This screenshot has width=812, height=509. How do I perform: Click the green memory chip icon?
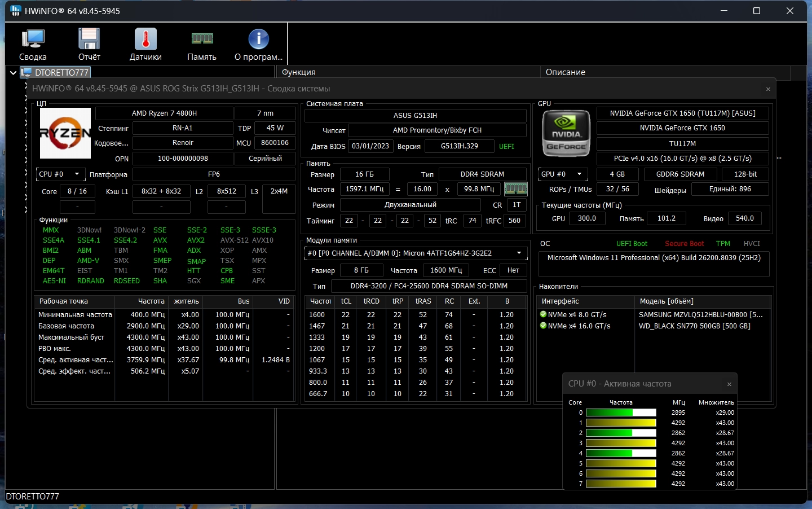515,189
